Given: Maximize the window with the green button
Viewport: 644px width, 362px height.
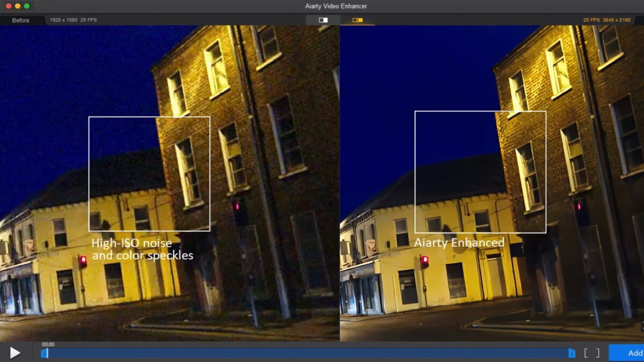Looking at the screenshot, I should (x=27, y=6).
